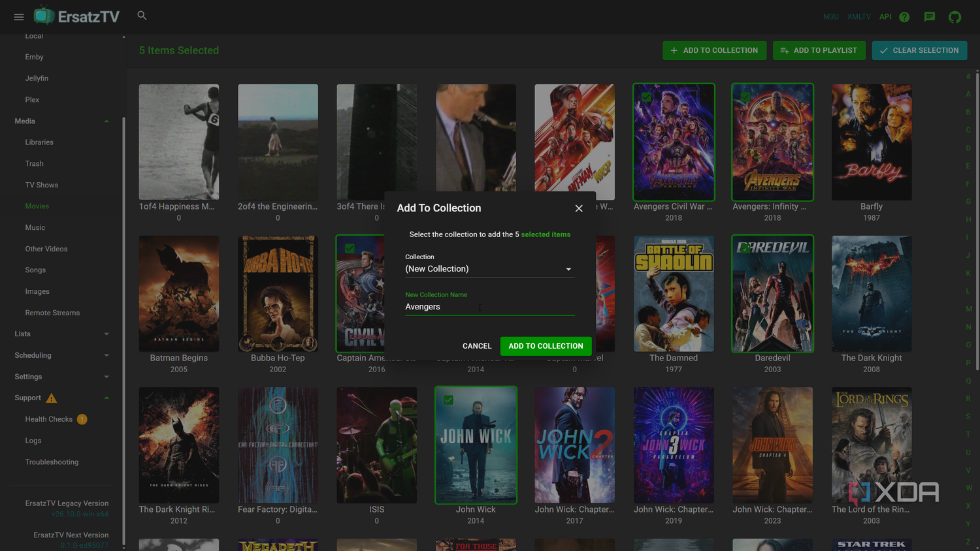Screen dimensions: 980x551
Task: Open the GitHub icon in header
Action: 955,17
